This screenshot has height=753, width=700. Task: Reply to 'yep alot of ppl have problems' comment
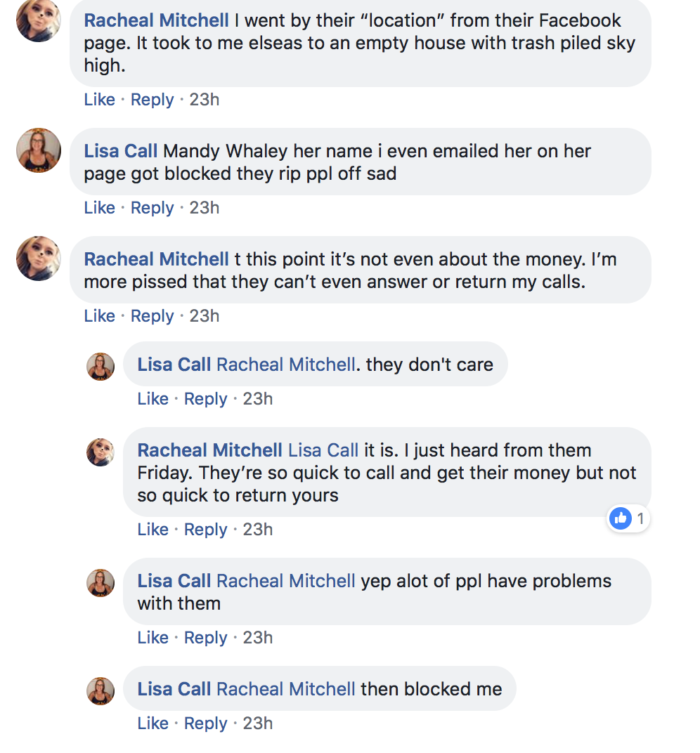click(x=206, y=637)
